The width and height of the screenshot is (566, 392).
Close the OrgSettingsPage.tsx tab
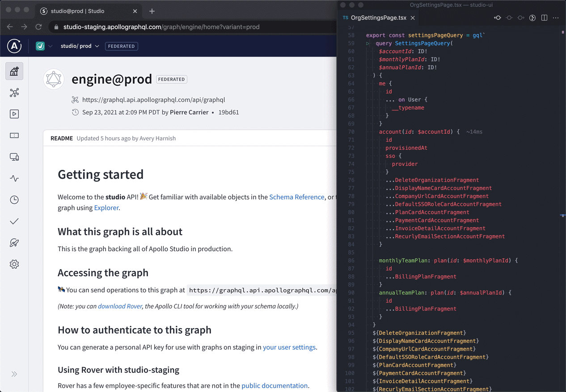pos(413,18)
